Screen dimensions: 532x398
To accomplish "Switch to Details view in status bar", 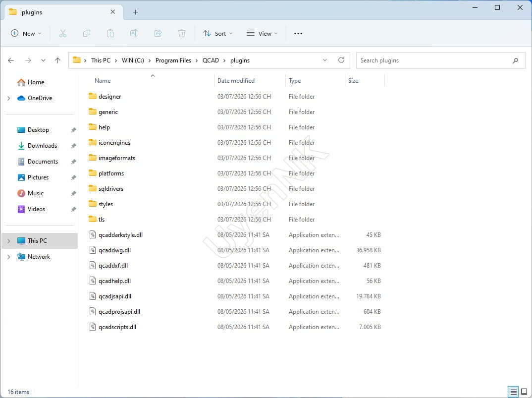I will pyautogui.click(x=513, y=392).
